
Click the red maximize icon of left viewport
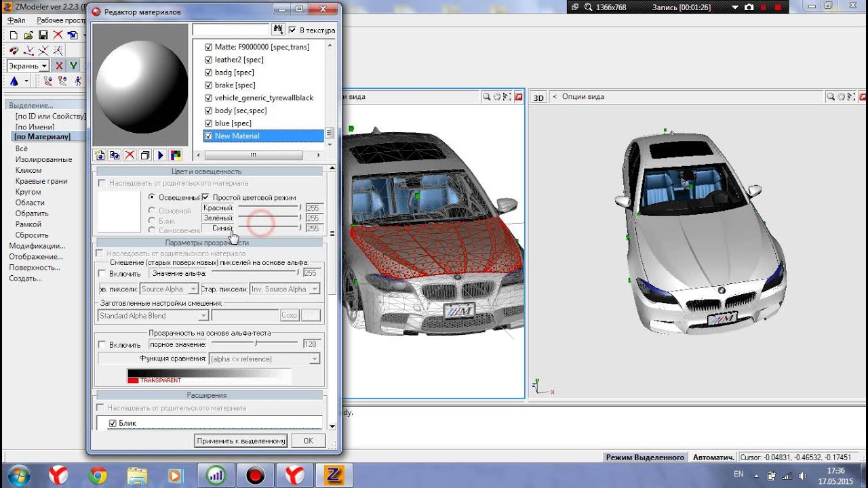coord(519,97)
